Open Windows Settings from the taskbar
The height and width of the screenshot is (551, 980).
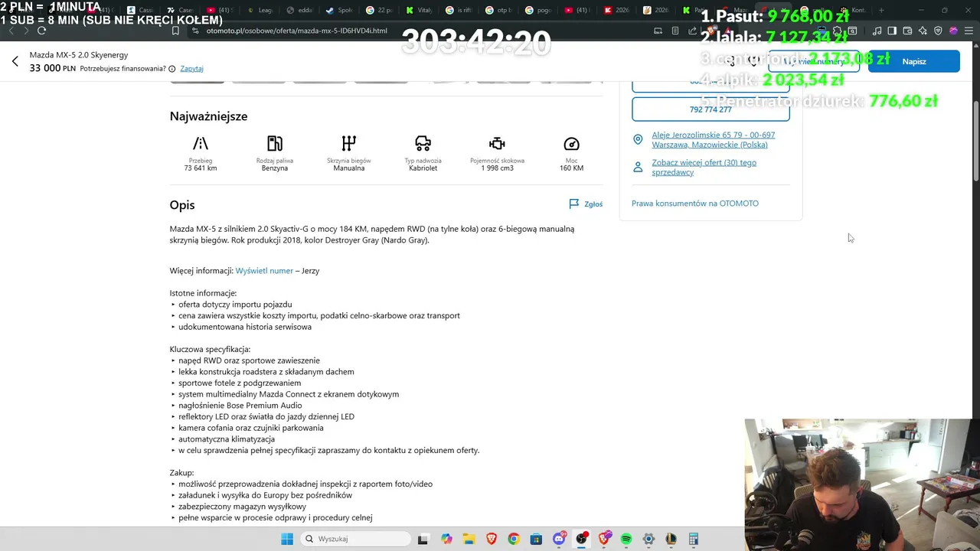click(648, 539)
